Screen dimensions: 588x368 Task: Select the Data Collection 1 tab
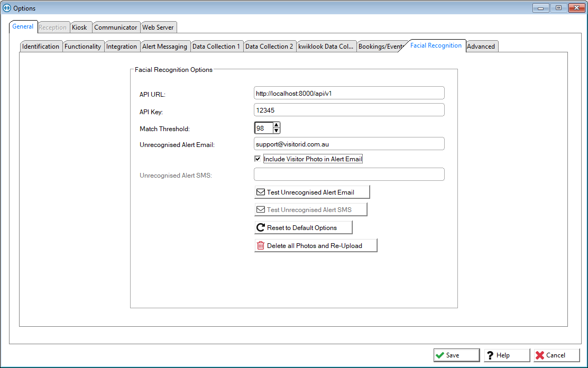coord(216,47)
